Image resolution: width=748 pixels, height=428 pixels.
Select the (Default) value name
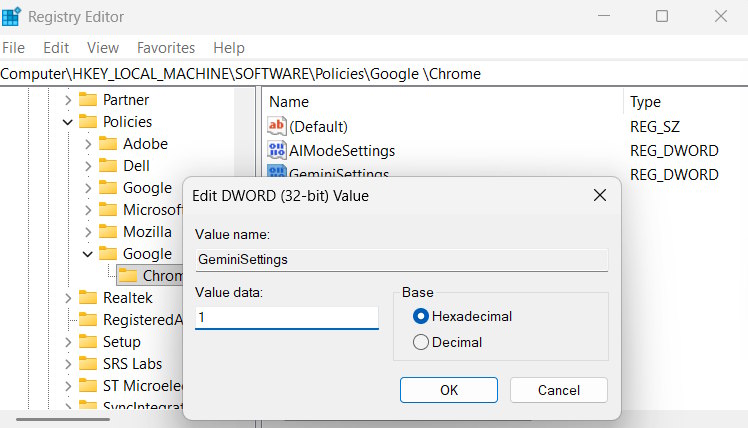318,126
